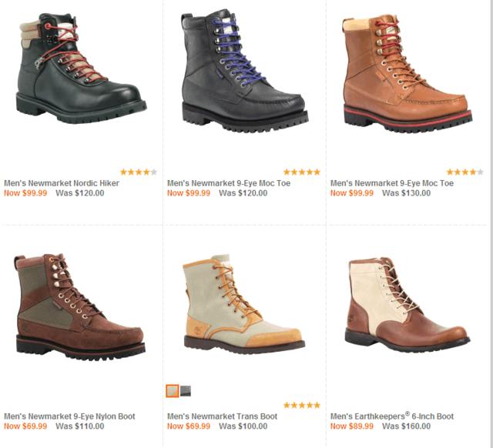
Task: Select the gray color swatch for Trans Boot
Action: click(x=186, y=391)
